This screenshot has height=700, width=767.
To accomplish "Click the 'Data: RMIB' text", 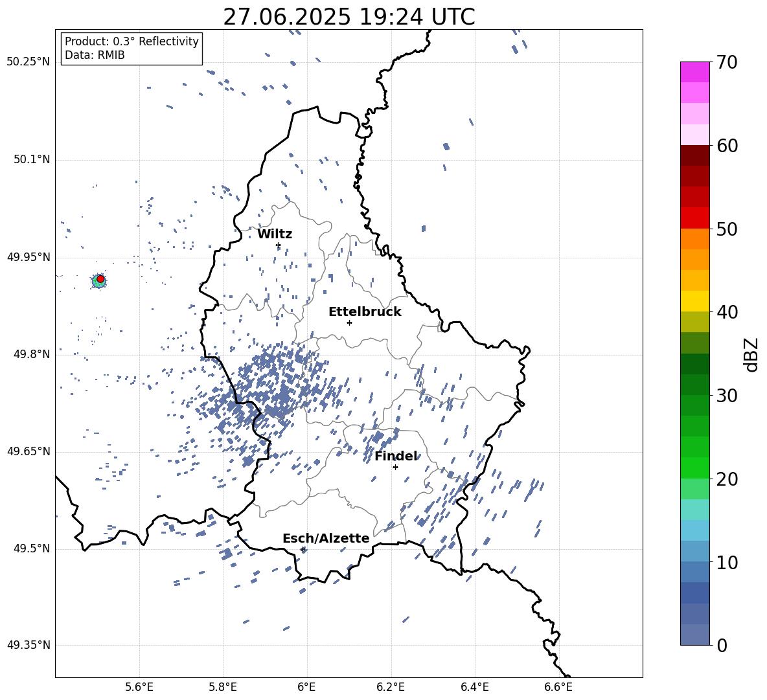I will coord(95,55).
